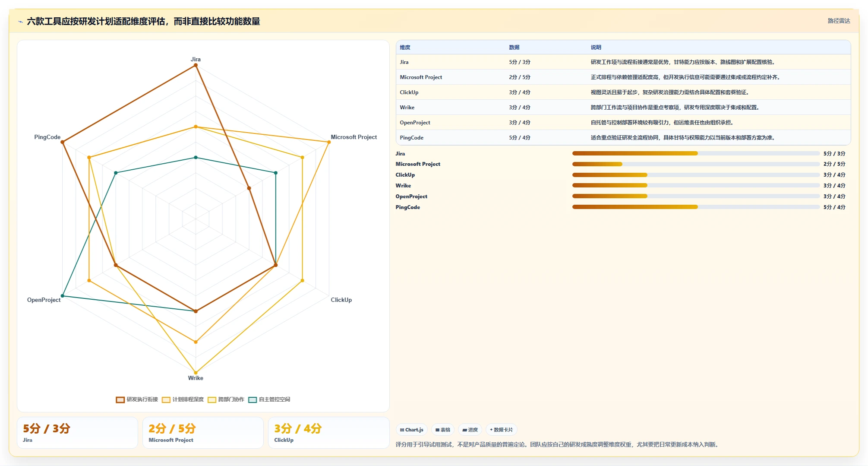Toggle the 跨部门协作 legend series
Viewport: 868px width, 466px height.
tap(226, 399)
